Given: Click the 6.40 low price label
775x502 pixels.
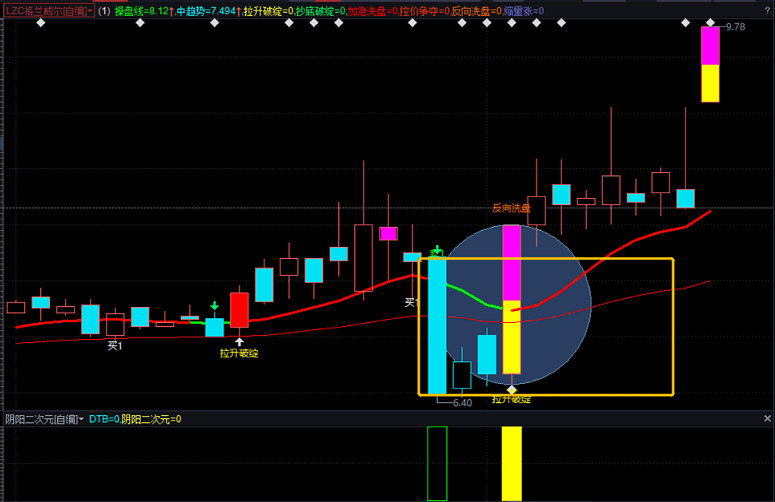Looking at the screenshot, I should coord(462,403).
